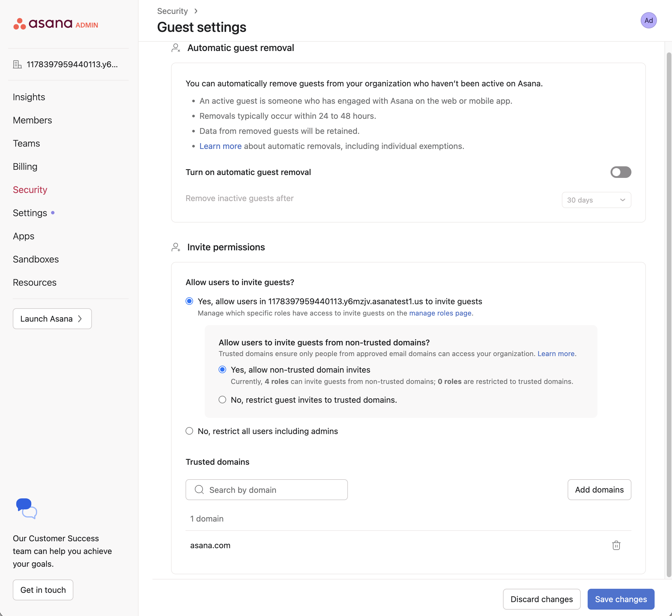Viewport: 672px width, 616px height.
Task: Toggle automatic guest removal switch on
Action: [x=620, y=172]
